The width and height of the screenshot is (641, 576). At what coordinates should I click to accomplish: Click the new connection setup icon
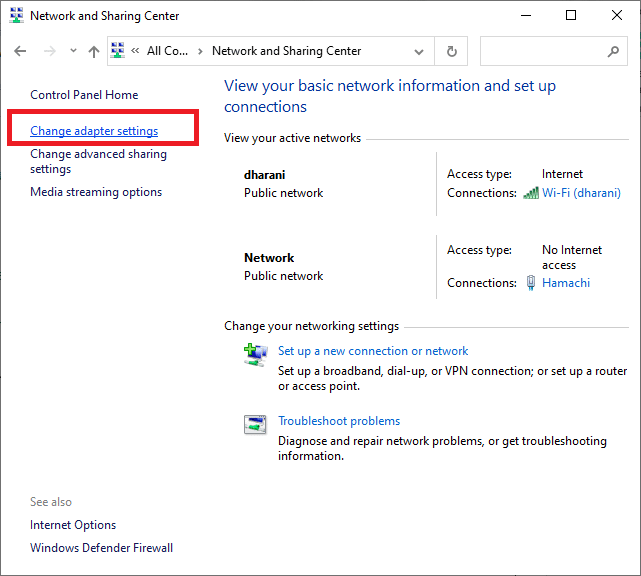tap(255, 354)
